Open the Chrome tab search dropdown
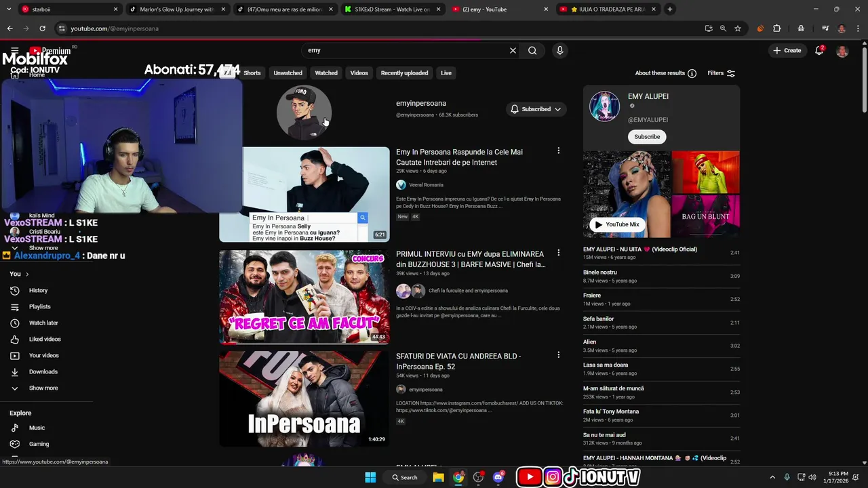The image size is (868, 488). point(9,9)
